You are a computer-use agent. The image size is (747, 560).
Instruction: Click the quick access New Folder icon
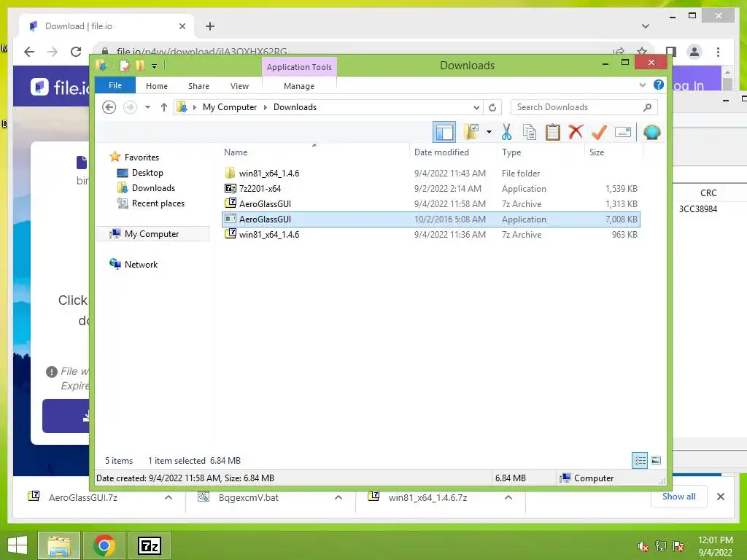click(140, 66)
